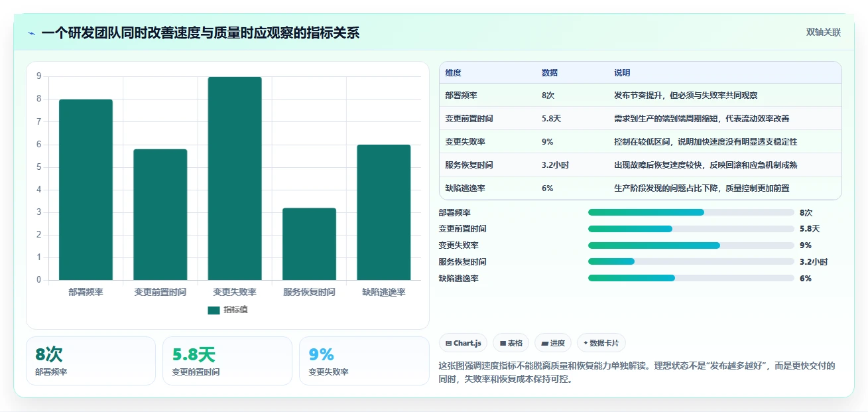Click the 服务恢复时间 progress bar

tap(691, 261)
